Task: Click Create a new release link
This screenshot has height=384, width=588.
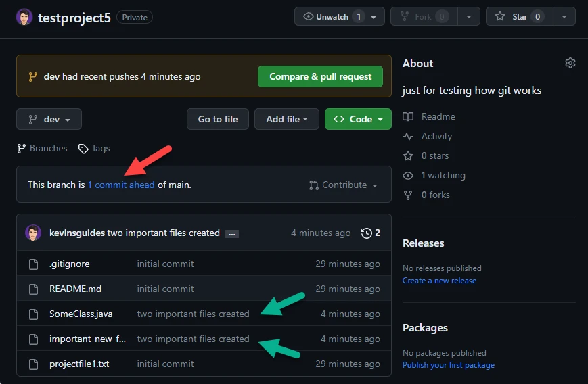Action: [x=439, y=280]
